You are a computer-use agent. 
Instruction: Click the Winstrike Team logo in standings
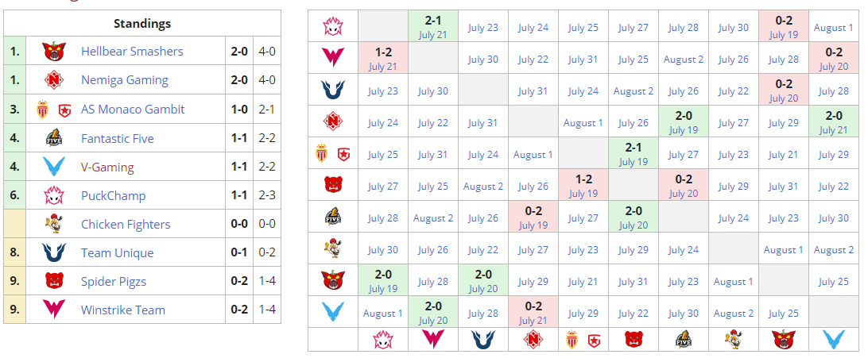pos(53,310)
